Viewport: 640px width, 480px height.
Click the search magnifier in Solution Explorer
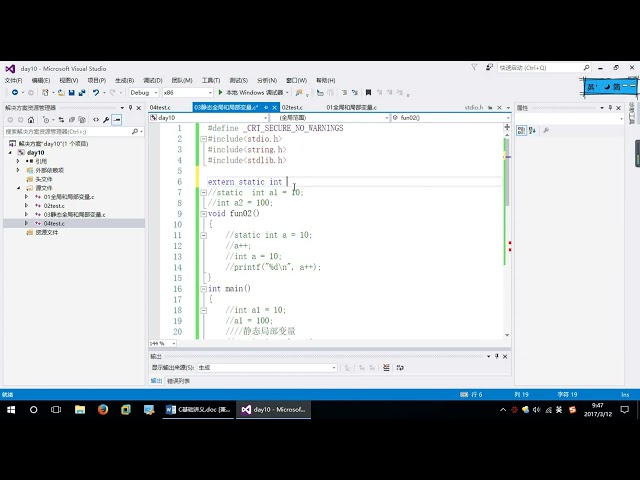(135, 131)
